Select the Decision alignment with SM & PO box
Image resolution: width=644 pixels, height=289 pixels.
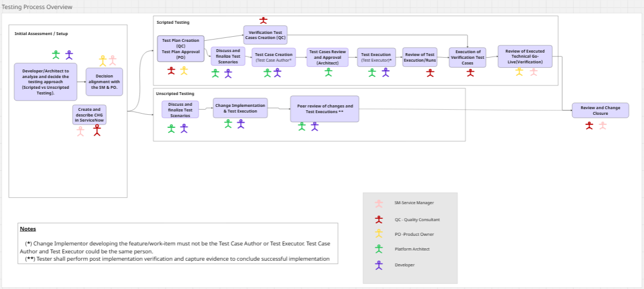[x=104, y=81]
